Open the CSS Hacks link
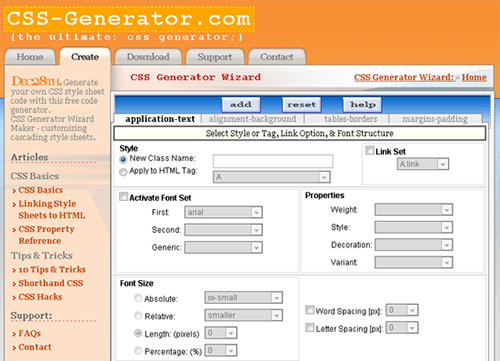The width and height of the screenshot is (500, 361). 40,297
